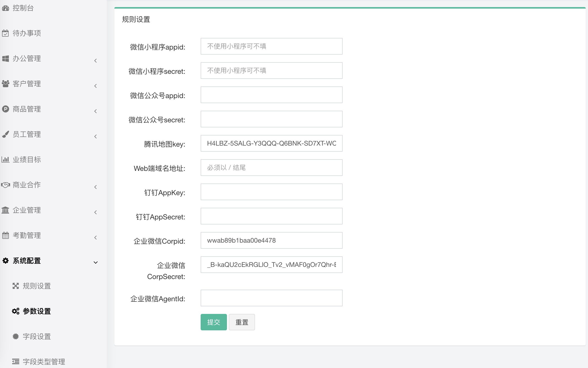This screenshot has width=588, height=368.
Task: Open the 规则设置 sidebar item
Action: (x=37, y=286)
